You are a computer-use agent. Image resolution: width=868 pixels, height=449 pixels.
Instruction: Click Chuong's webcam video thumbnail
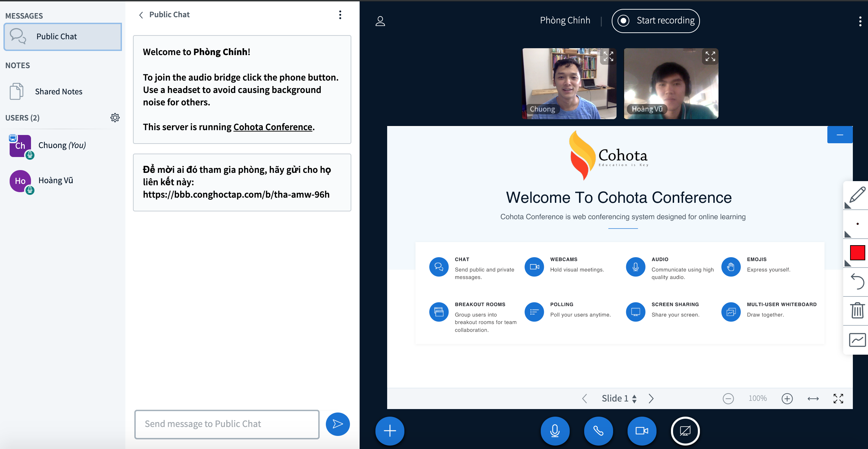point(569,84)
